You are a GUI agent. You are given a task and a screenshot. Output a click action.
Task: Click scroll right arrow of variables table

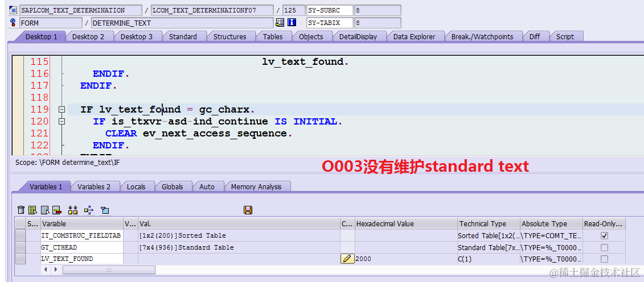[55, 269]
